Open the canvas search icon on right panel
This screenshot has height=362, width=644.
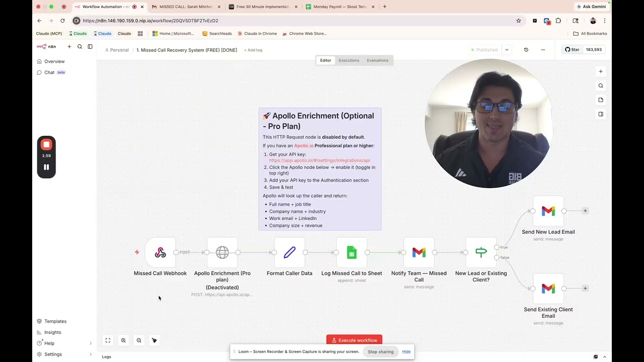(601, 86)
